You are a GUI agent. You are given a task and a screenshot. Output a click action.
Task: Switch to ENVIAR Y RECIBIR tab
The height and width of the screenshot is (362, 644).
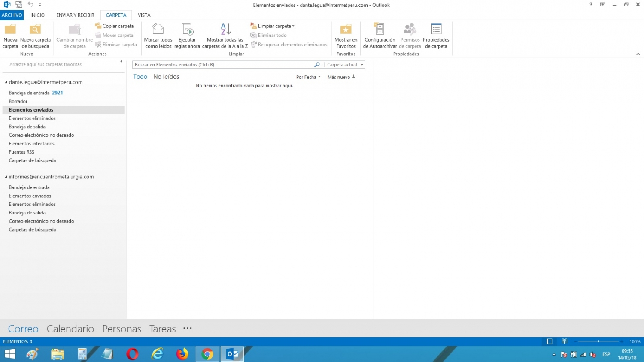click(x=75, y=15)
